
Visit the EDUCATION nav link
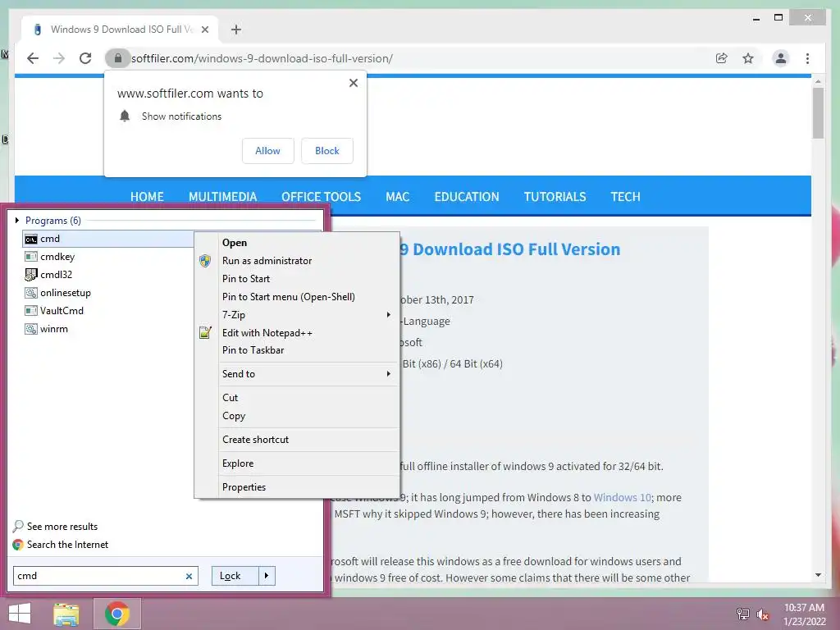pos(467,197)
